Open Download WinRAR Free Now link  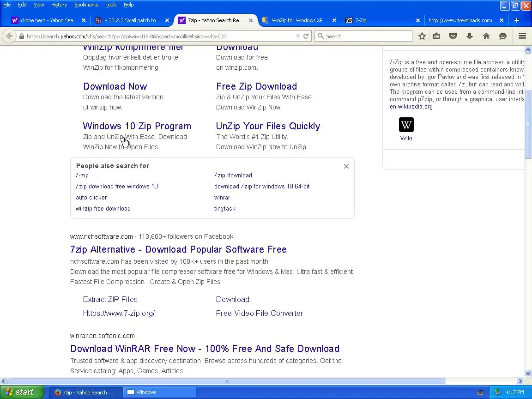click(205, 349)
